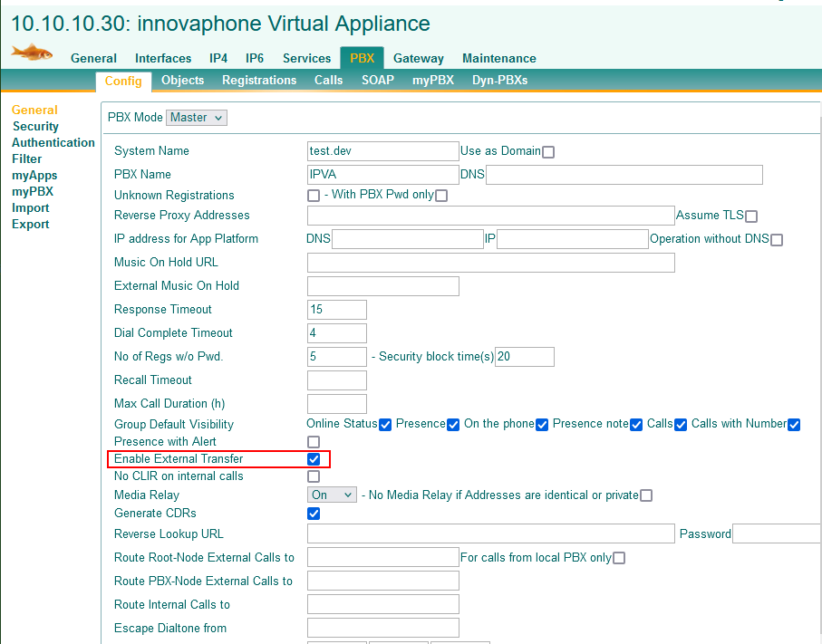The width and height of the screenshot is (822, 644).
Task: Click the Response Timeout field
Action: pyautogui.click(x=337, y=310)
